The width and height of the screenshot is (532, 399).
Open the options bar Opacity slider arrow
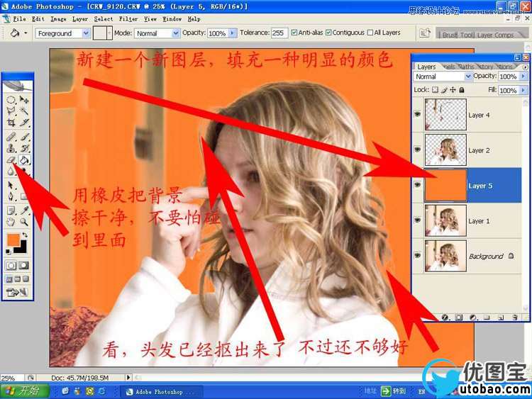233,33
